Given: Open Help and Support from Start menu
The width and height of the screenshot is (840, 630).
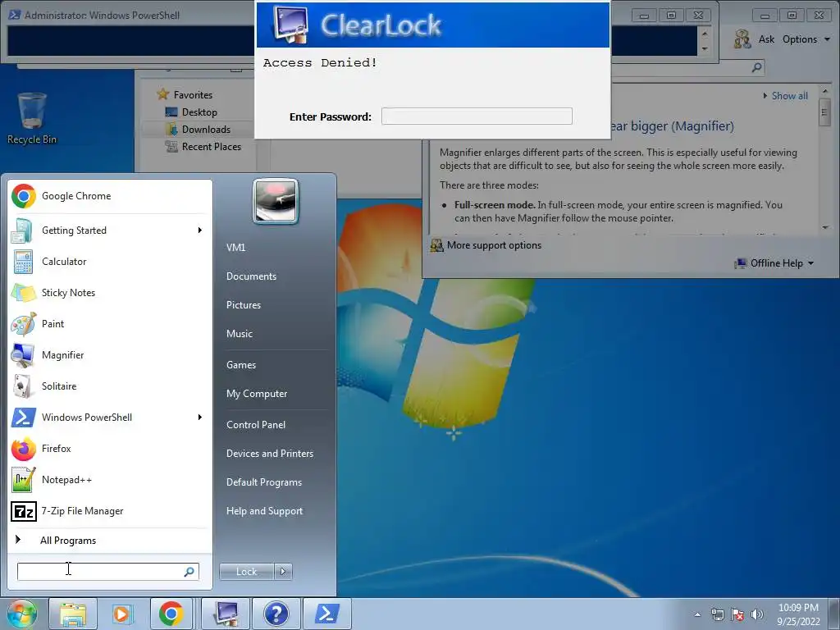Looking at the screenshot, I should pyautogui.click(x=265, y=511).
